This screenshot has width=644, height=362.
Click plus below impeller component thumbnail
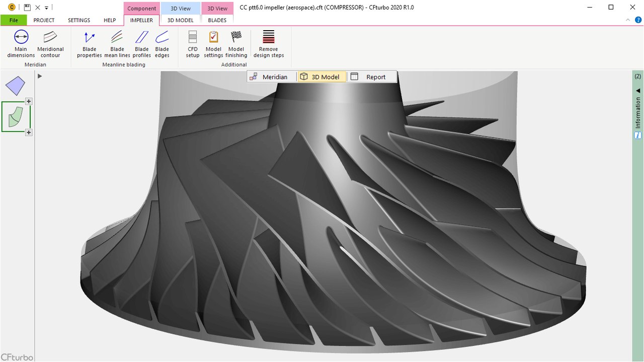29,132
